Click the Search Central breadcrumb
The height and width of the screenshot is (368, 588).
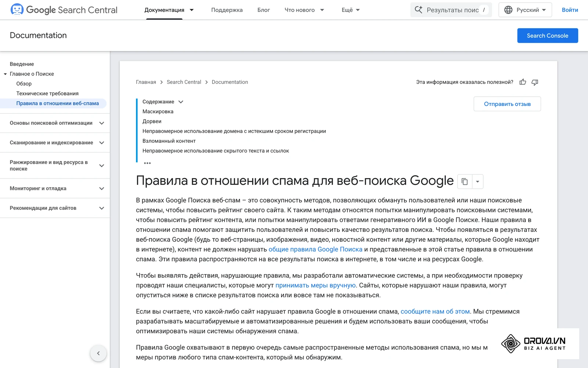[x=184, y=82]
